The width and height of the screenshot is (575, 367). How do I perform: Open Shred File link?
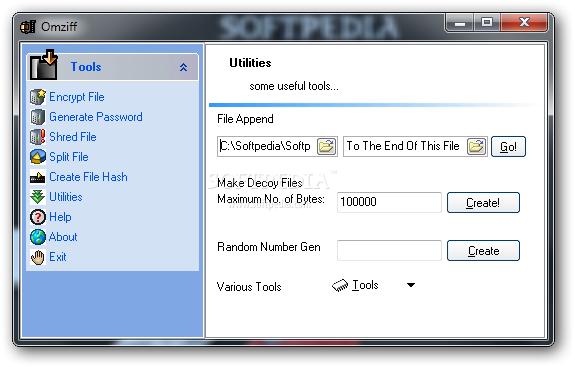click(x=73, y=137)
